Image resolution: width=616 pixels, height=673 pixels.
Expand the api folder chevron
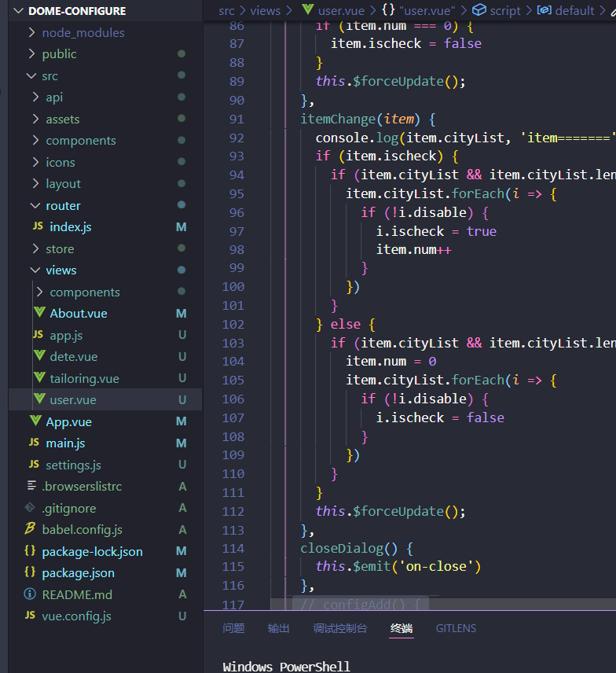(35, 97)
